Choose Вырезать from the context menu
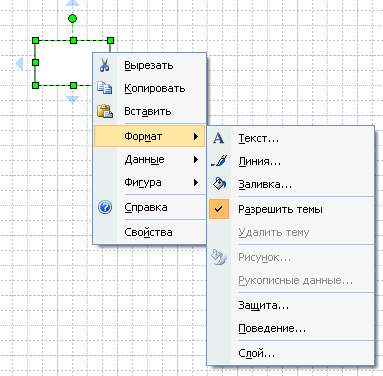The height and width of the screenshot is (376, 383). 150,65
